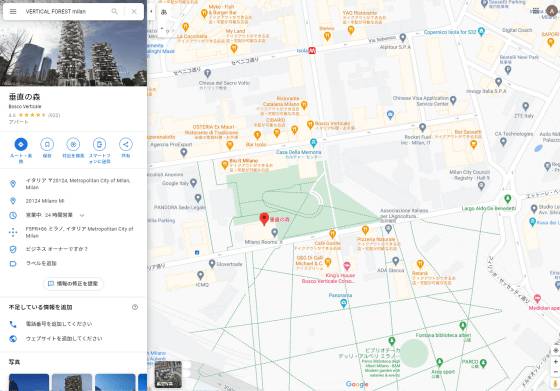Collapse the side panel arrow
The image size is (560, 391).
(151, 11)
